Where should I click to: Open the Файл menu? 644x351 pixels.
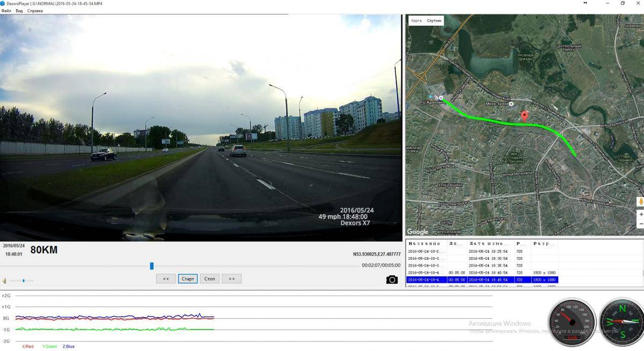pyautogui.click(x=6, y=11)
